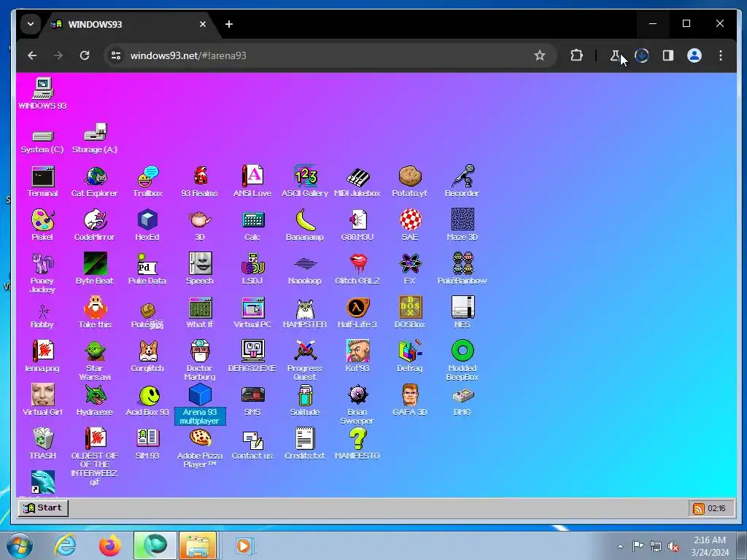Reload the windows93.net page

85,55
